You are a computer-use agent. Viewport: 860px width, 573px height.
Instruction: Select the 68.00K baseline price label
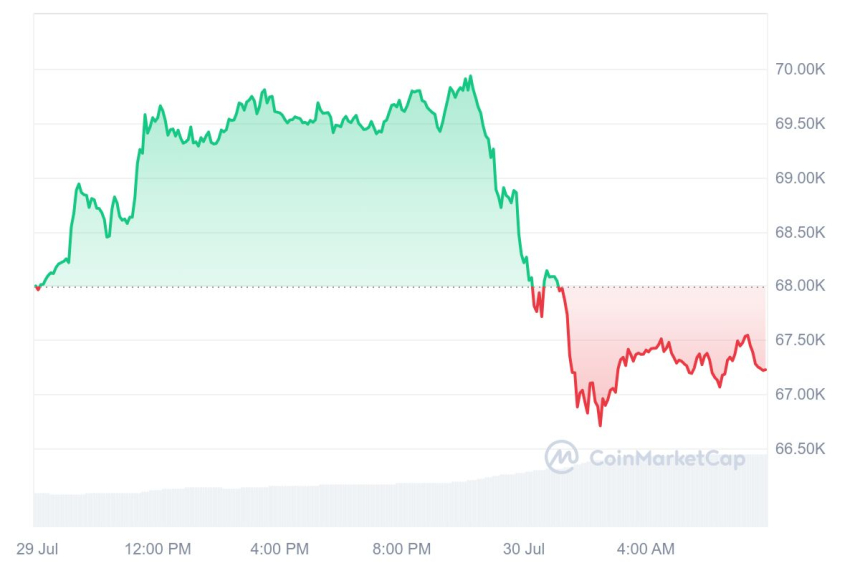pos(797,286)
